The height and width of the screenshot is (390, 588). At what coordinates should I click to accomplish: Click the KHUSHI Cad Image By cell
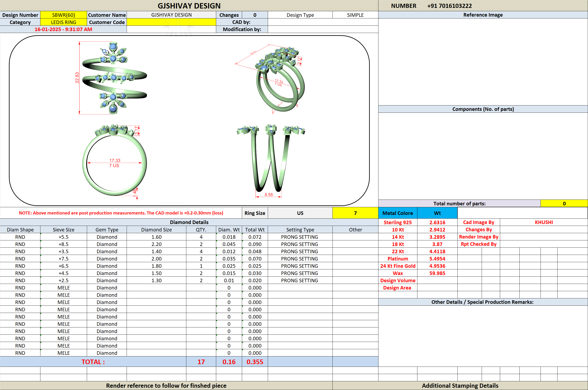point(544,222)
